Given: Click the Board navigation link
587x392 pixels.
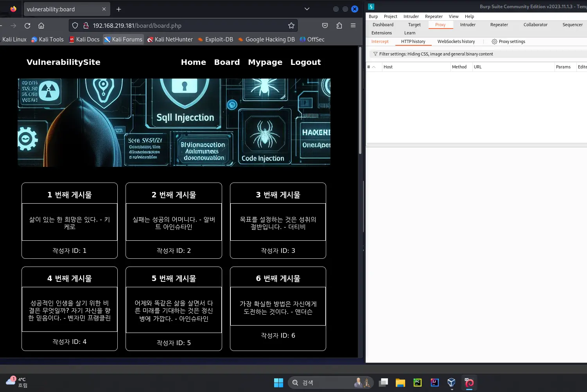Looking at the screenshot, I should pos(227,62).
